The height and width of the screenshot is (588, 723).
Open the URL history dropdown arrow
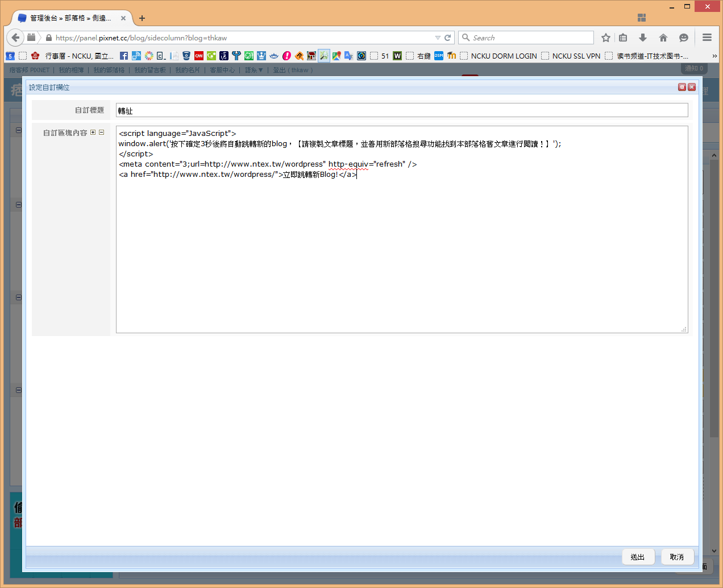point(438,38)
